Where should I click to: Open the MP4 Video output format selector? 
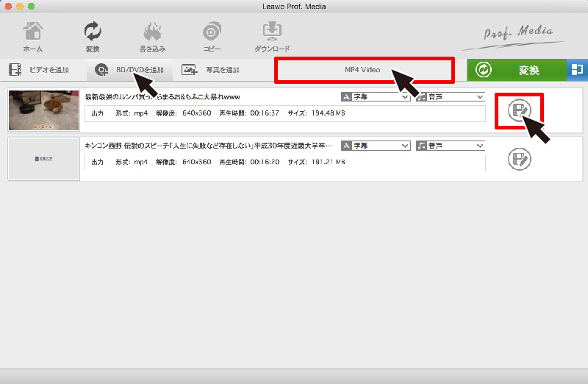[364, 70]
